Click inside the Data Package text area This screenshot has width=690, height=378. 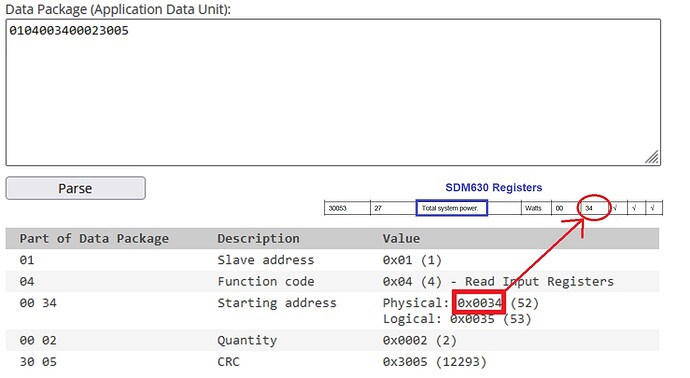click(x=333, y=92)
